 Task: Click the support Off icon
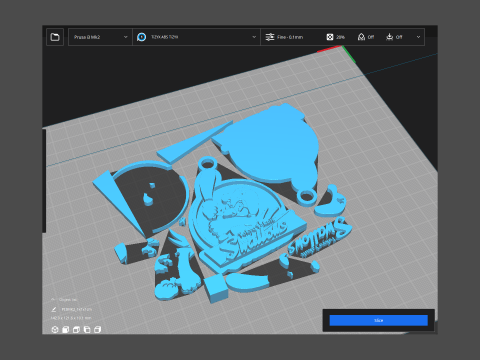361,37
